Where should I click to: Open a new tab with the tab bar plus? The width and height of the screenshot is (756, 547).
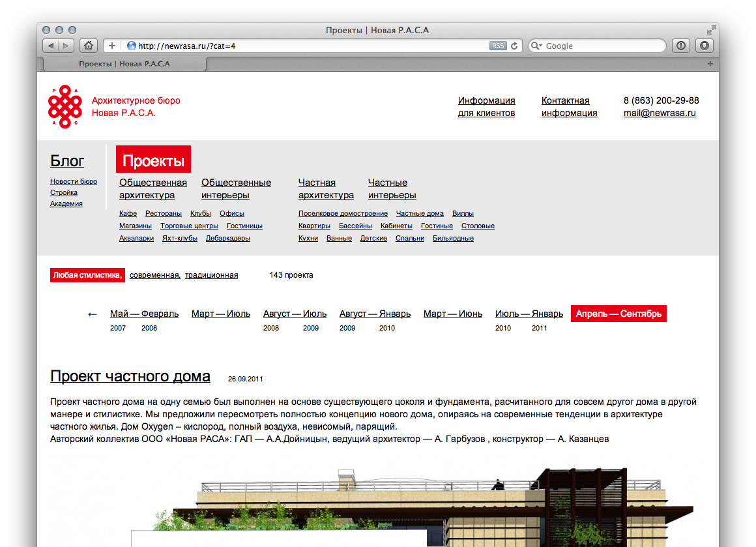click(710, 64)
